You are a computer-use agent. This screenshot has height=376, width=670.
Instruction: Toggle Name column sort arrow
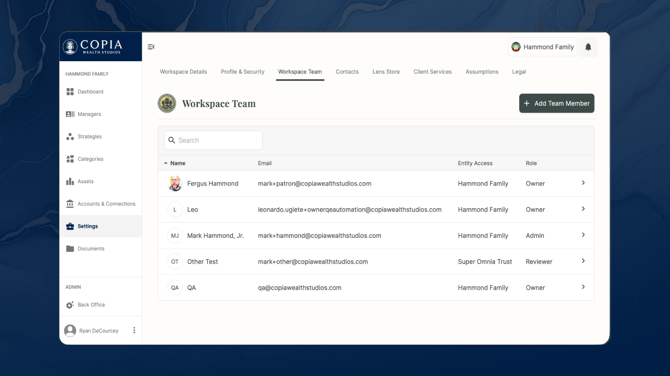166,163
